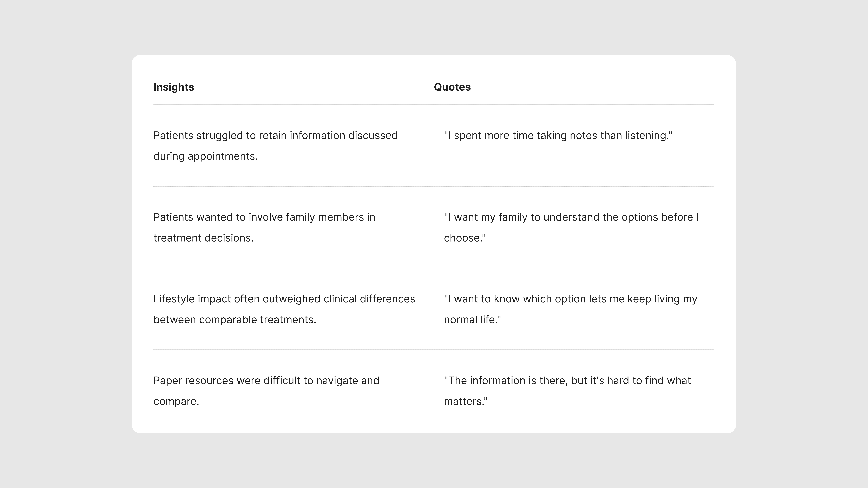This screenshot has height=488, width=868.
Task: Click the Quotes column header
Action: (x=452, y=87)
